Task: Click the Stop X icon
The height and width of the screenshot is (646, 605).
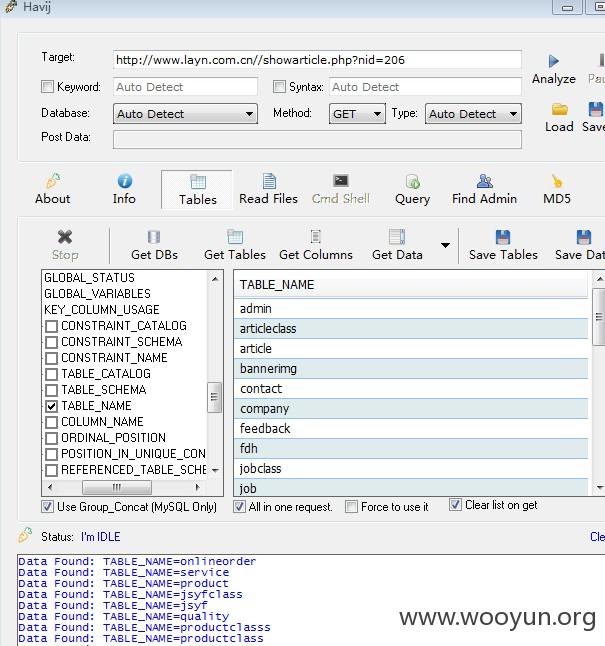Action: pyautogui.click(x=65, y=237)
